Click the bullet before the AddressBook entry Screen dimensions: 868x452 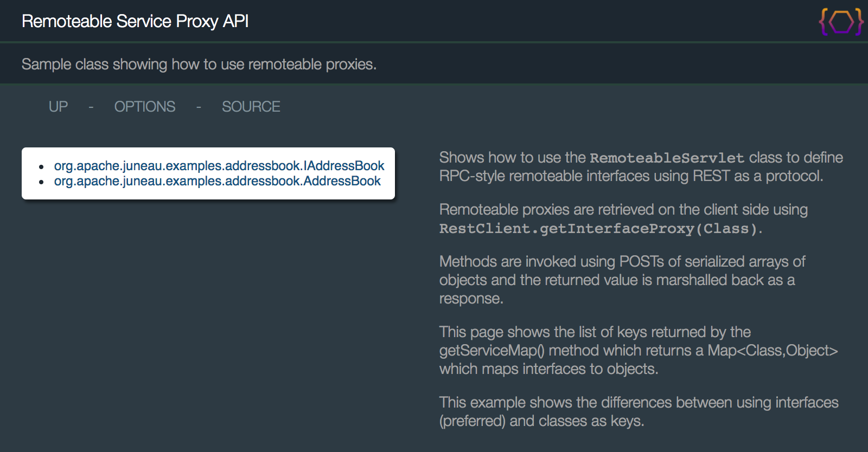pos(41,182)
